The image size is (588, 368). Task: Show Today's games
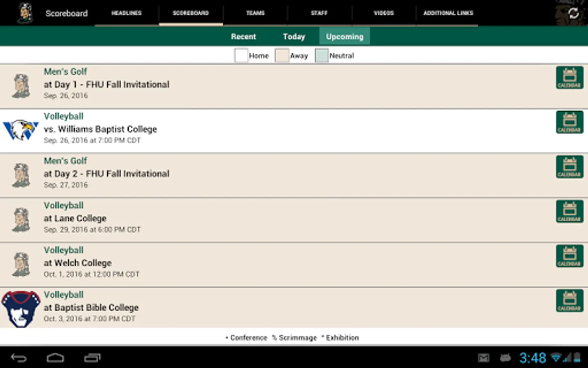pyautogui.click(x=294, y=36)
